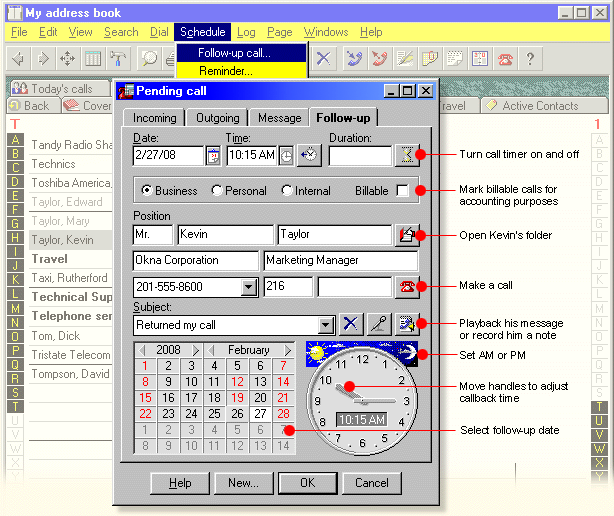
Task: Jump to letter M index tab
Action: tap(15, 309)
